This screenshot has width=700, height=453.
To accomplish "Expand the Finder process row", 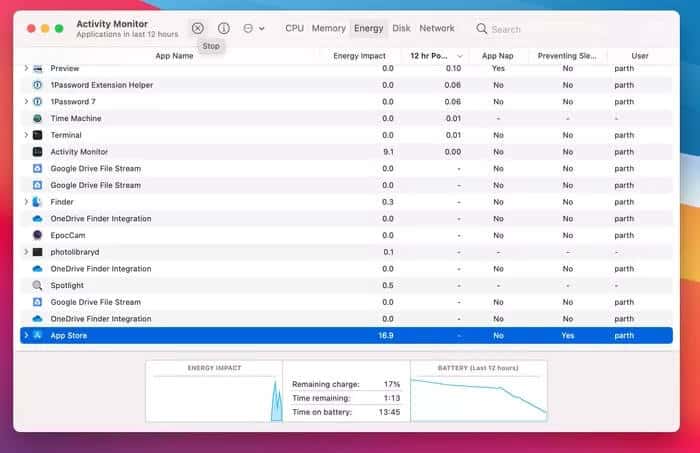I will click(26, 202).
